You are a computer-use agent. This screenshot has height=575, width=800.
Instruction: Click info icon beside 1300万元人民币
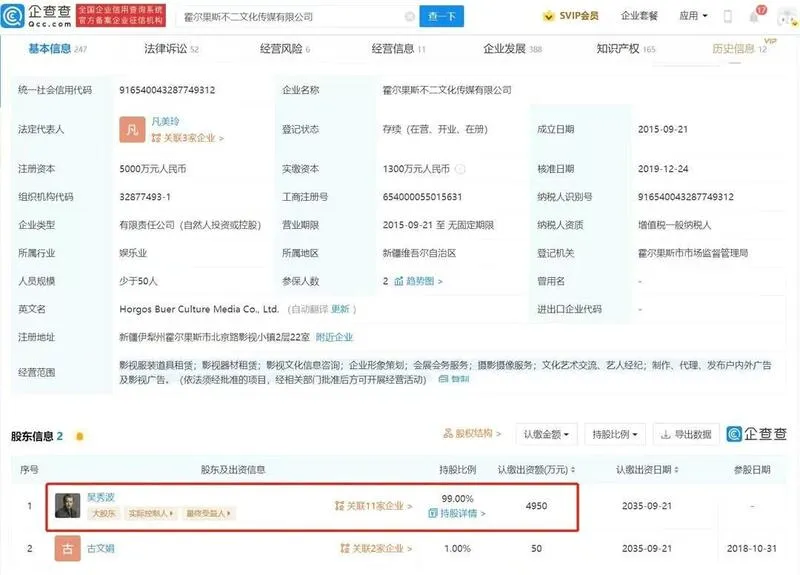[x=460, y=169]
